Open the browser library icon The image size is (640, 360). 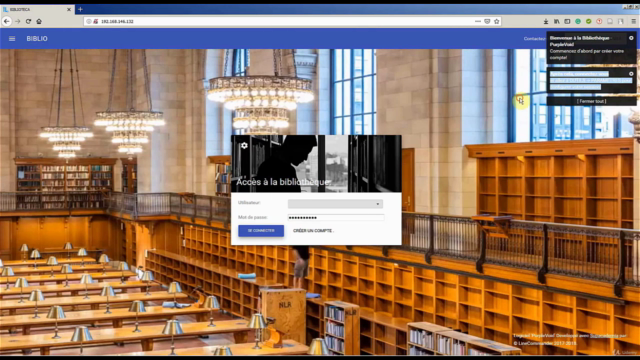point(556,21)
